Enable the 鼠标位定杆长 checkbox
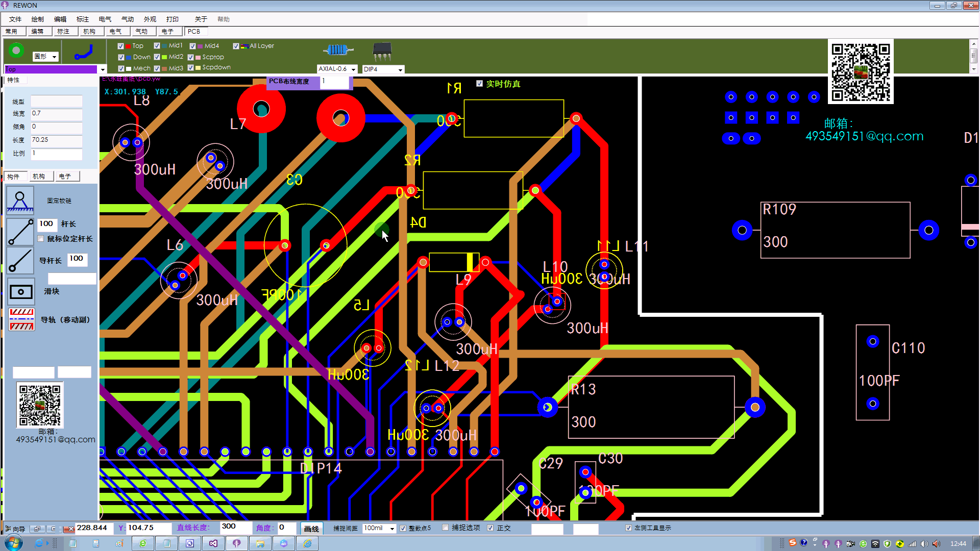 click(x=41, y=239)
